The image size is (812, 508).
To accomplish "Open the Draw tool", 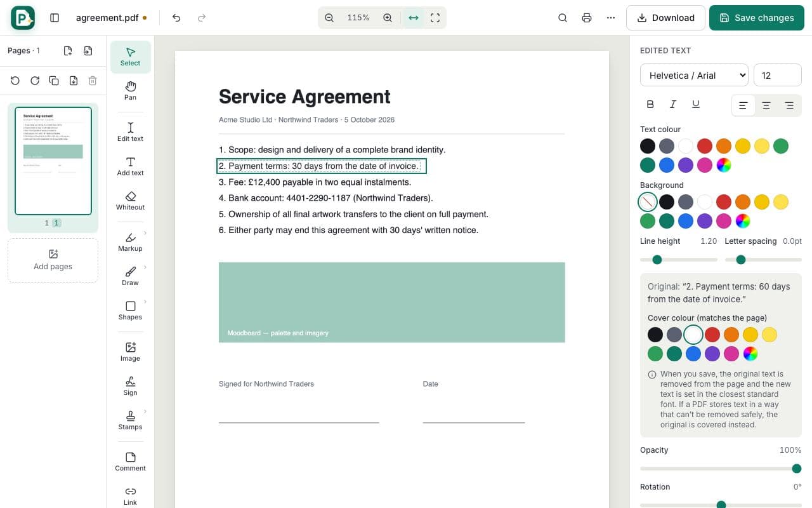I will (130, 276).
